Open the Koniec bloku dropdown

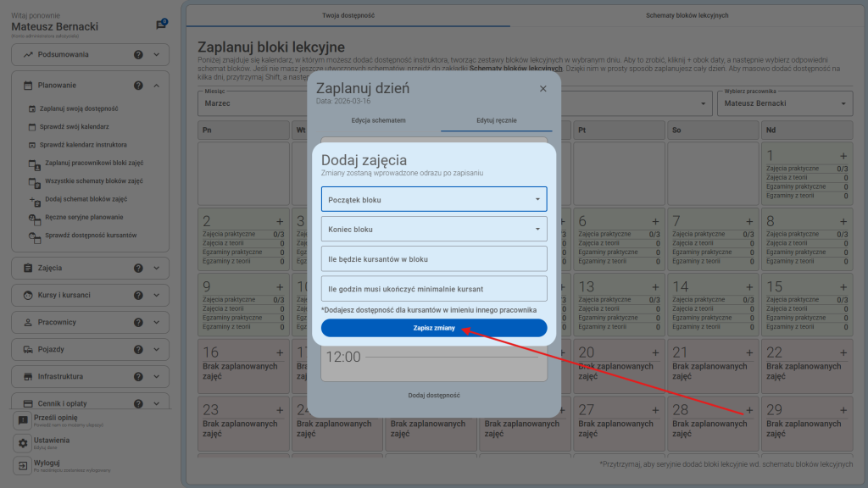tap(433, 229)
